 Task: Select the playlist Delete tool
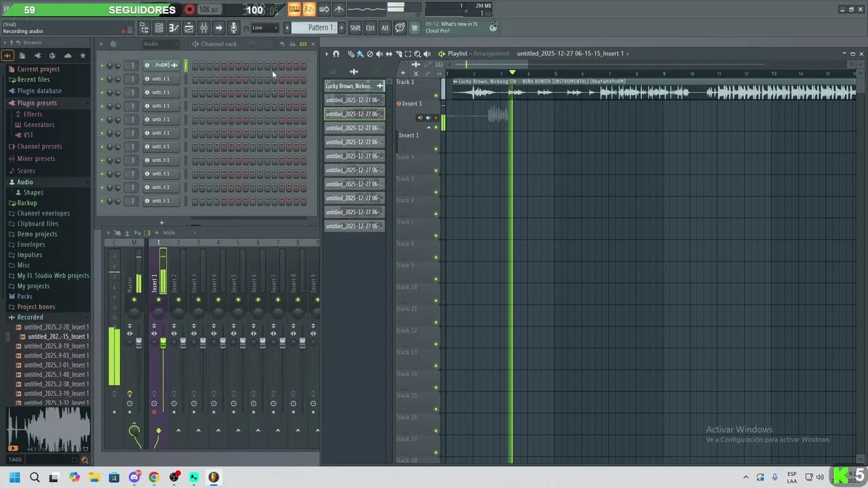click(370, 54)
